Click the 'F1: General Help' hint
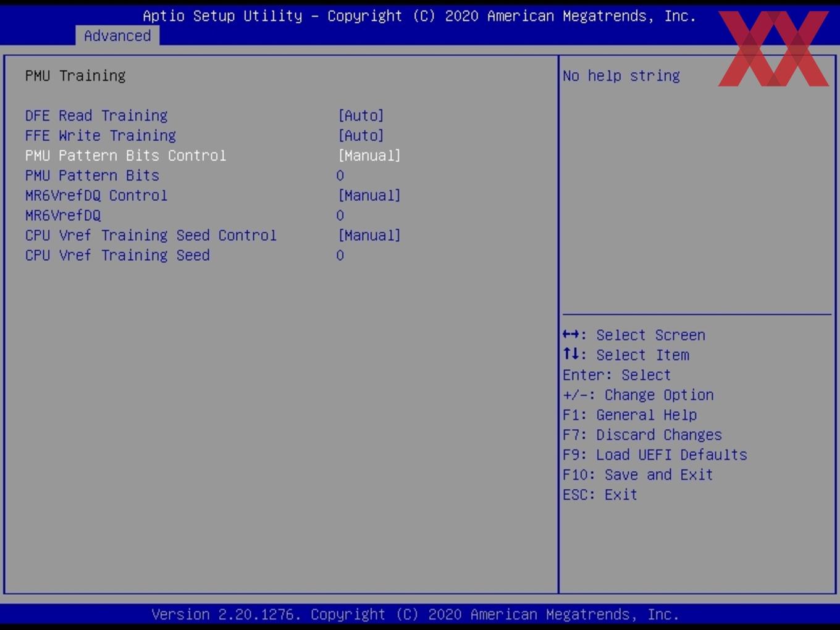 630,414
